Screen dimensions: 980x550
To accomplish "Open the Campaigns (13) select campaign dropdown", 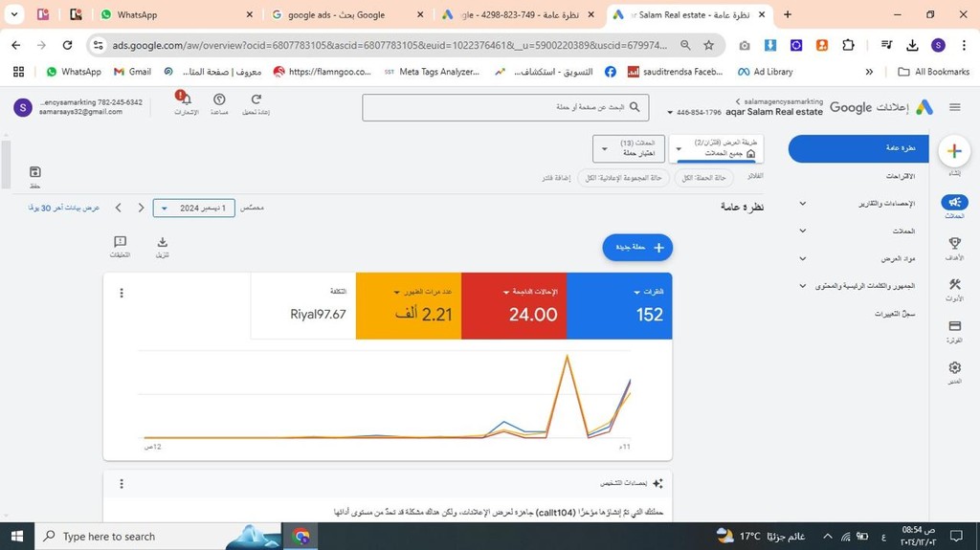I will click(629, 149).
